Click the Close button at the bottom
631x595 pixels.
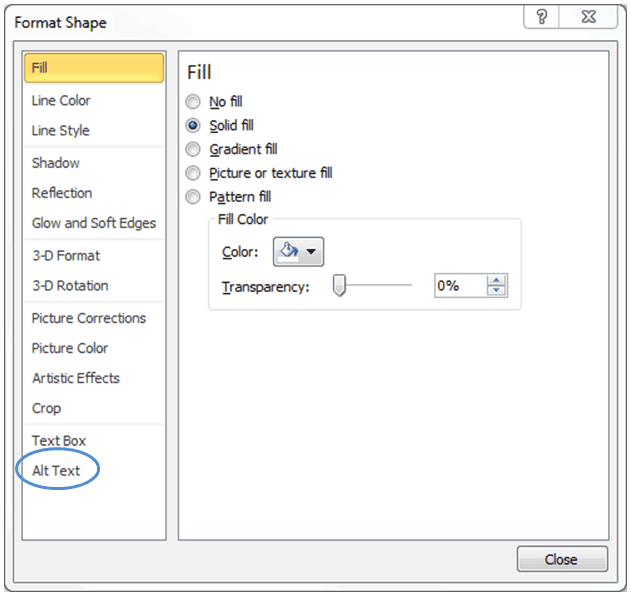(x=562, y=559)
